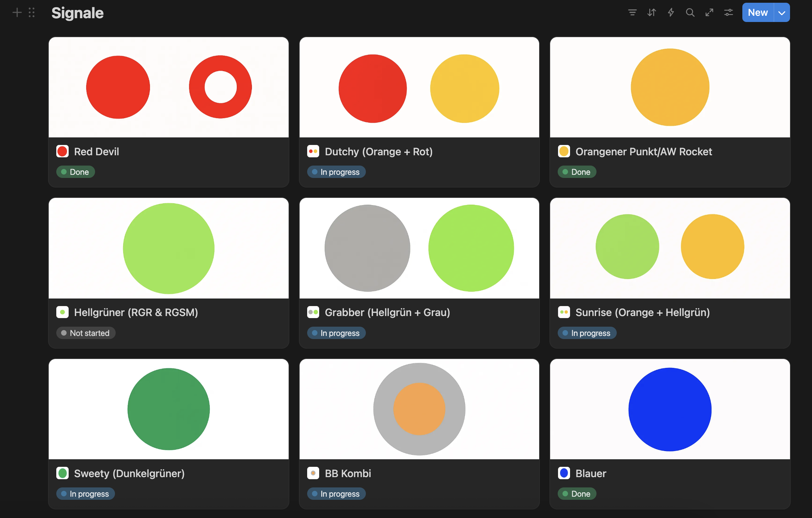This screenshot has width=812, height=518.
Task: Open the Signale database title
Action: tap(77, 13)
